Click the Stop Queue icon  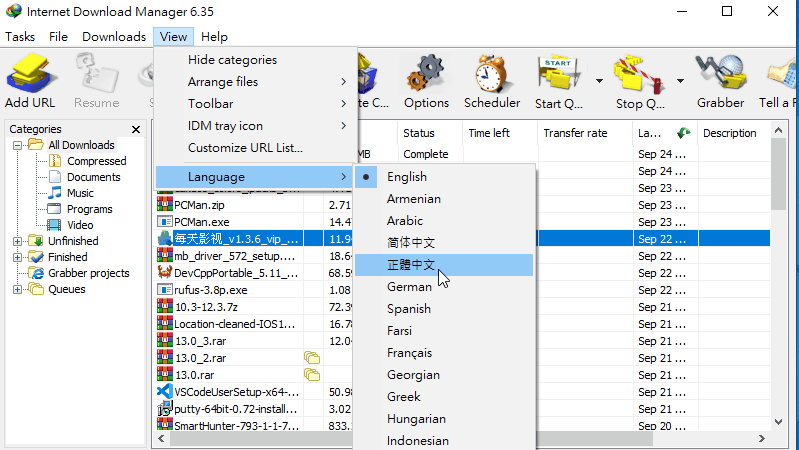(640, 75)
